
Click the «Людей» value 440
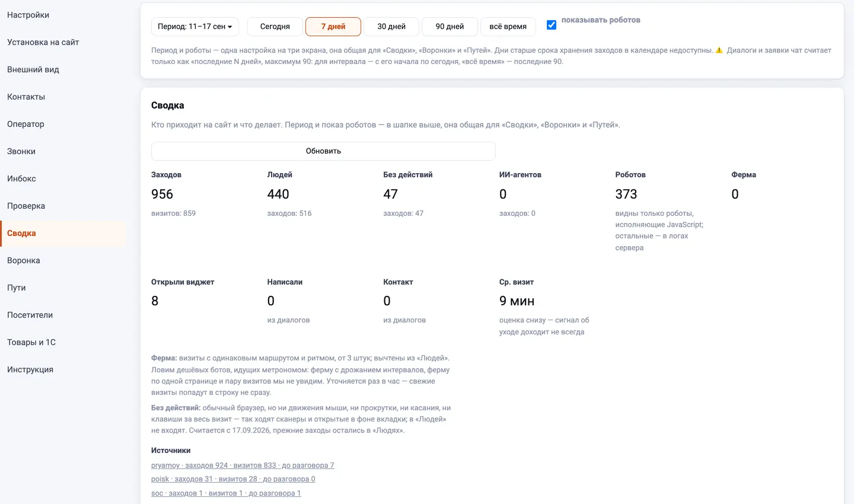point(278,194)
